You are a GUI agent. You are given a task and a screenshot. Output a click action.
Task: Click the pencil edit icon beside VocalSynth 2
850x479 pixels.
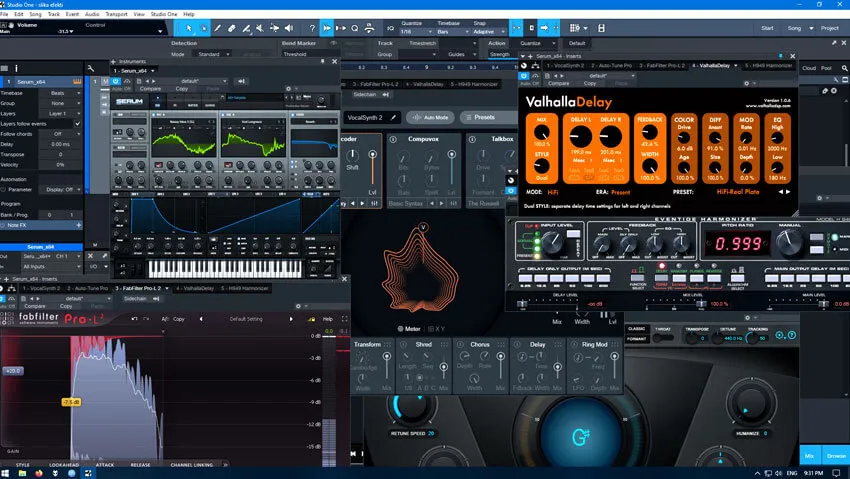394,117
